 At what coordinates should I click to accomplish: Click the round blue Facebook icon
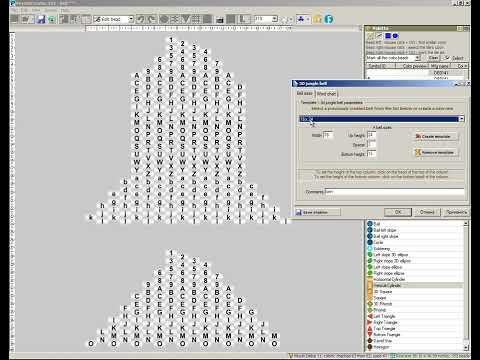pos(329,19)
